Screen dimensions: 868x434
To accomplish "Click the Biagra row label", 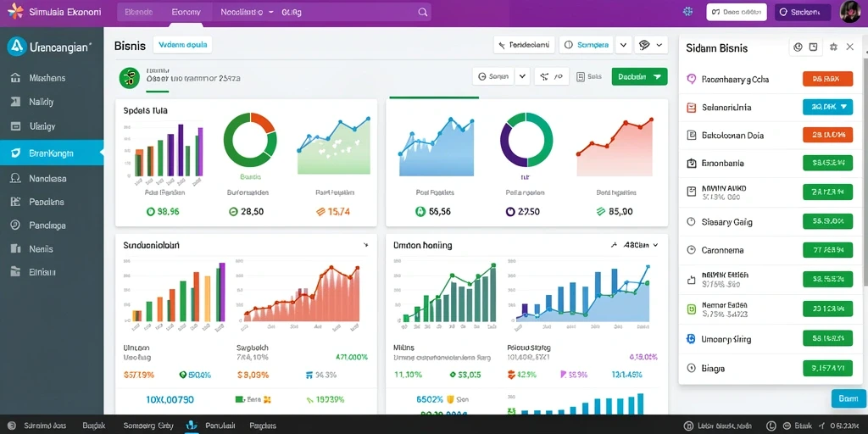I will 714,368.
